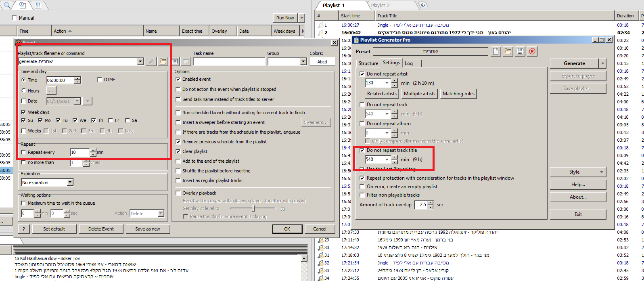Click the note icon of playlist row 34
The height and width of the screenshot is (281, 644).
click(x=321, y=278)
